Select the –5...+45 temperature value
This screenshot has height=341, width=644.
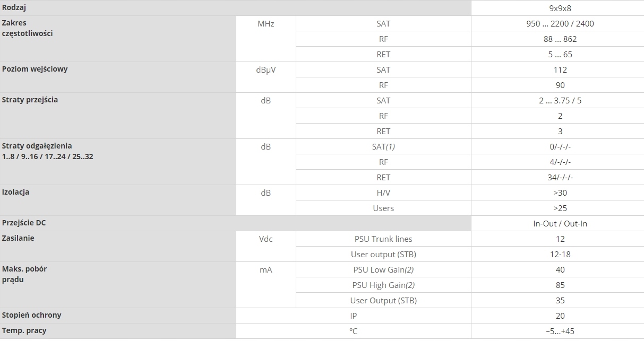pyautogui.click(x=560, y=331)
